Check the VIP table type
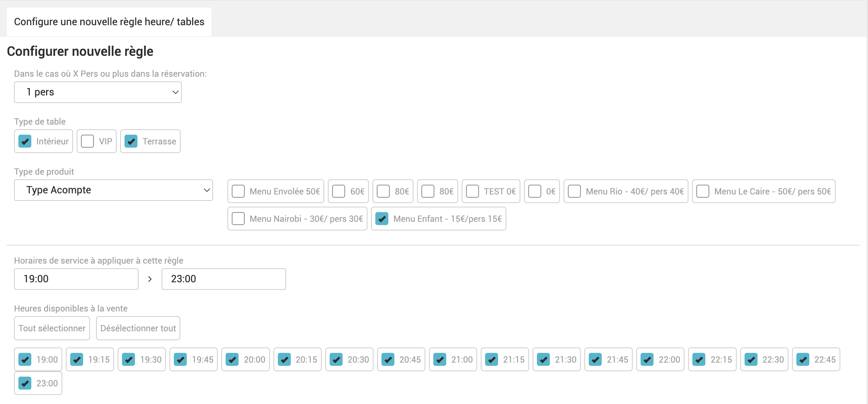868x404 pixels. pyautogui.click(x=87, y=141)
